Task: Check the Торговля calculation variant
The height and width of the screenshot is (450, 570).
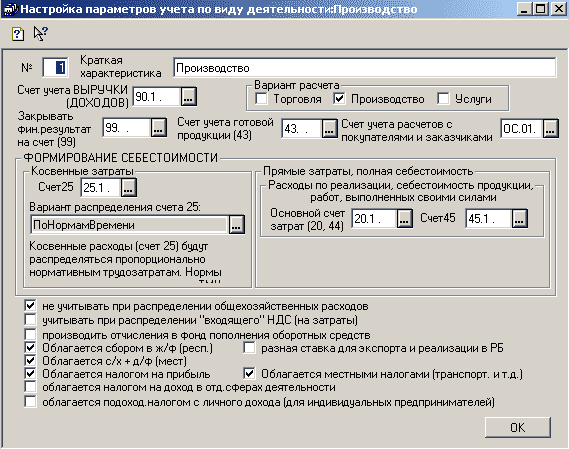Action: pyautogui.click(x=261, y=99)
